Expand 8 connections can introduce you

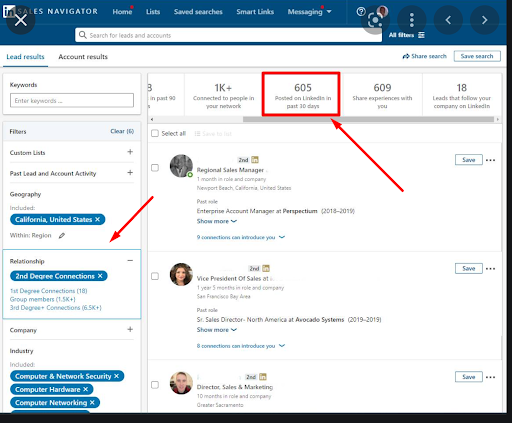click(x=241, y=346)
